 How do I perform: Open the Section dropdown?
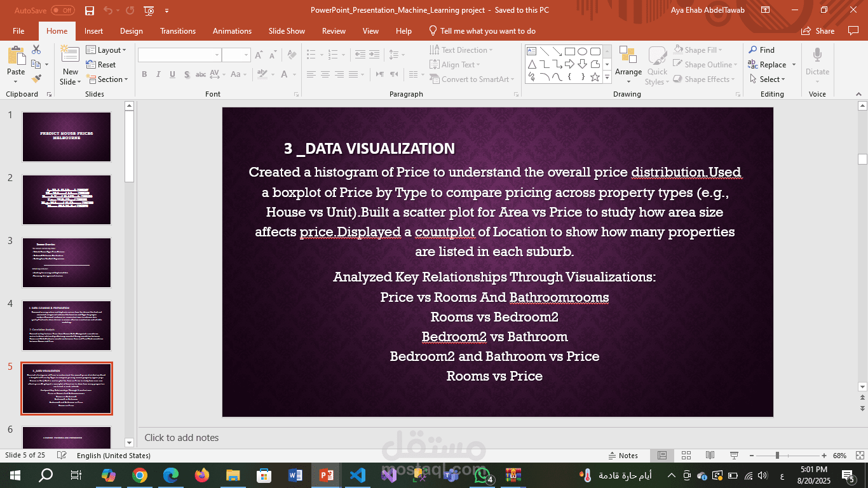pos(107,79)
